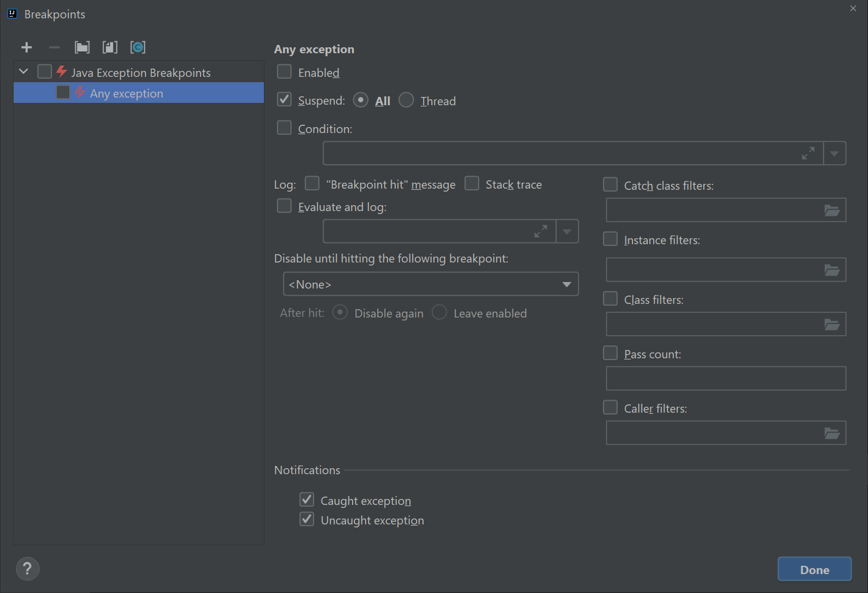Browse Instance filters folder icon
The width and height of the screenshot is (868, 593).
tap(831, 270)
